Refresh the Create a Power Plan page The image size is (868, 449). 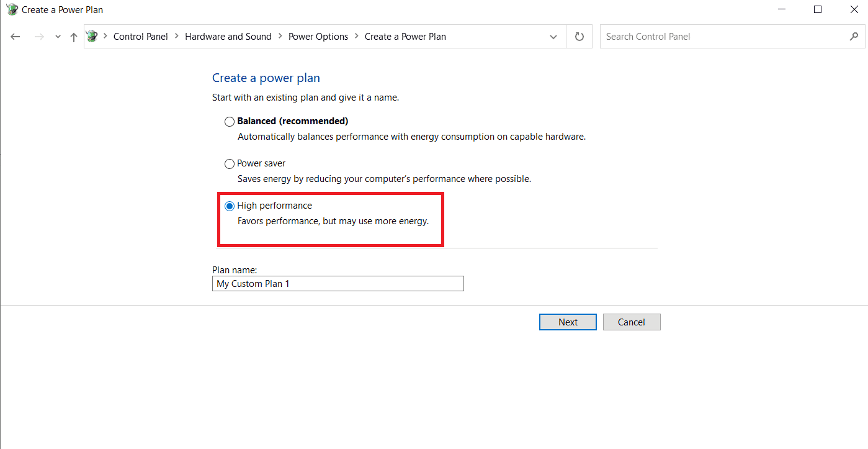coord(579,37)
